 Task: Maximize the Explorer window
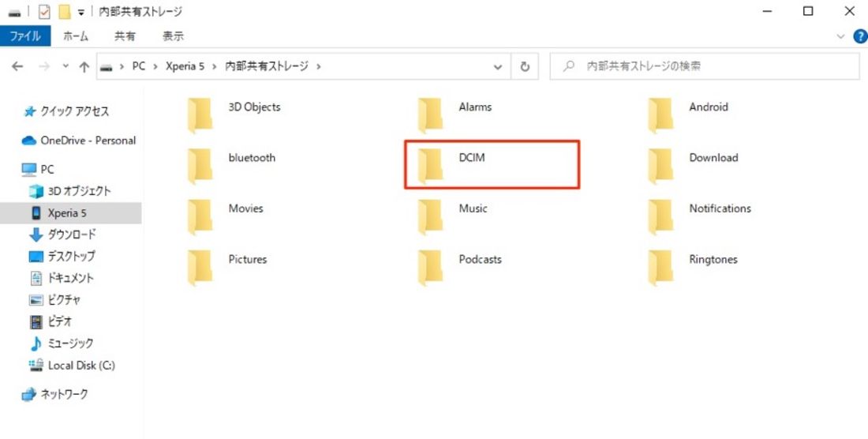tap(808, 11)
